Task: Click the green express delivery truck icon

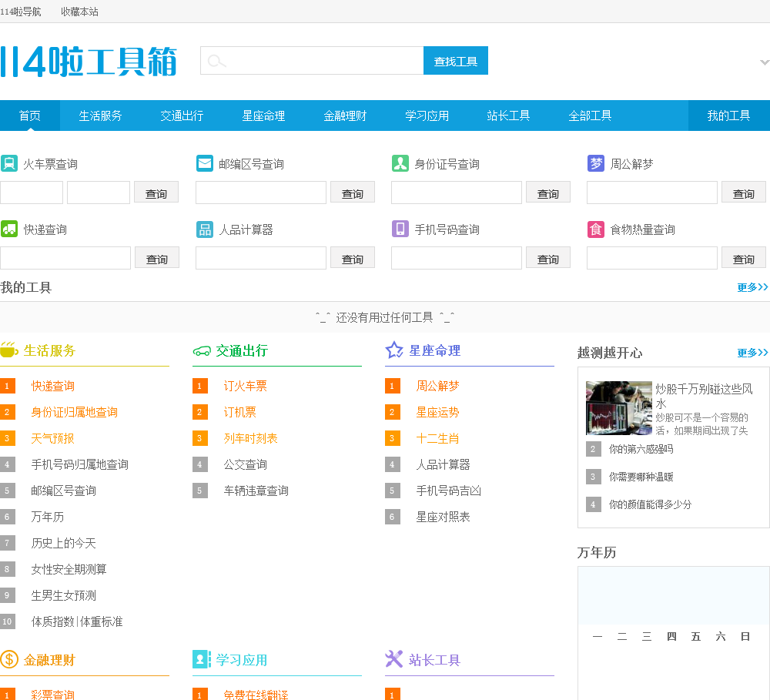Action: pos(9,229)
